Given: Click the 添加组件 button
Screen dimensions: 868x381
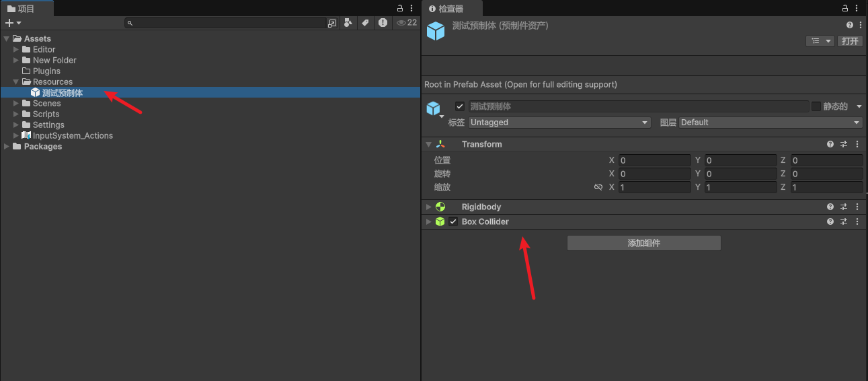Looking at the screenshot, I should (x=644, y=243).
